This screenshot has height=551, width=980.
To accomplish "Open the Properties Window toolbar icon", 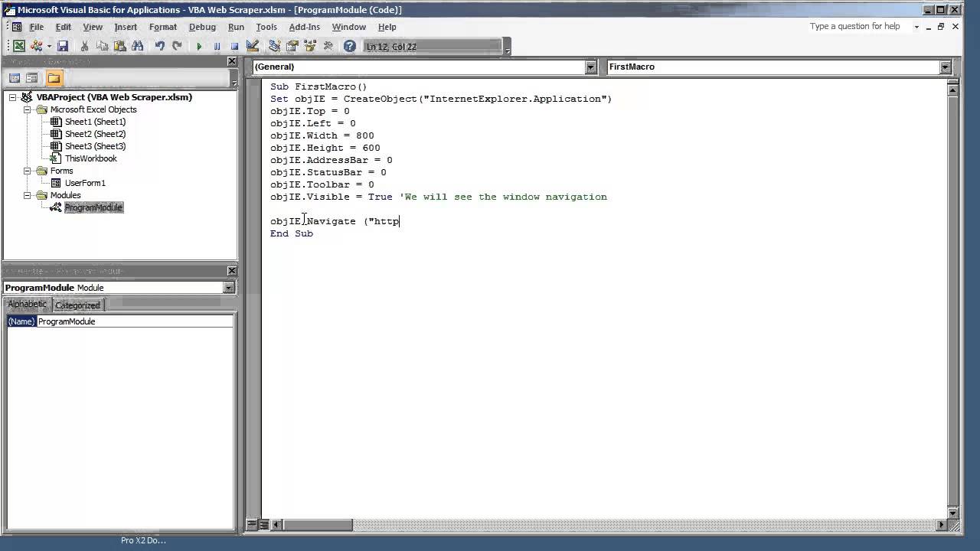I will [292, 46].
